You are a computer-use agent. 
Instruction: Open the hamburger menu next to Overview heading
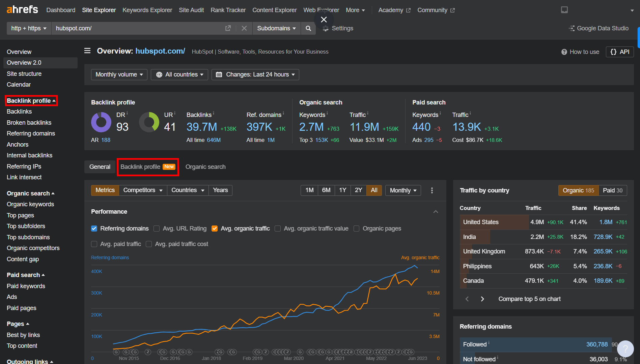[x=87, y=51]
